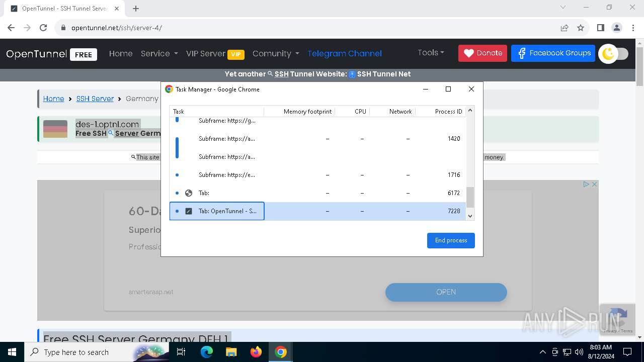644x362 pixels.
Task: Open the Windows Start menu
Action: [x=12, y=352]
